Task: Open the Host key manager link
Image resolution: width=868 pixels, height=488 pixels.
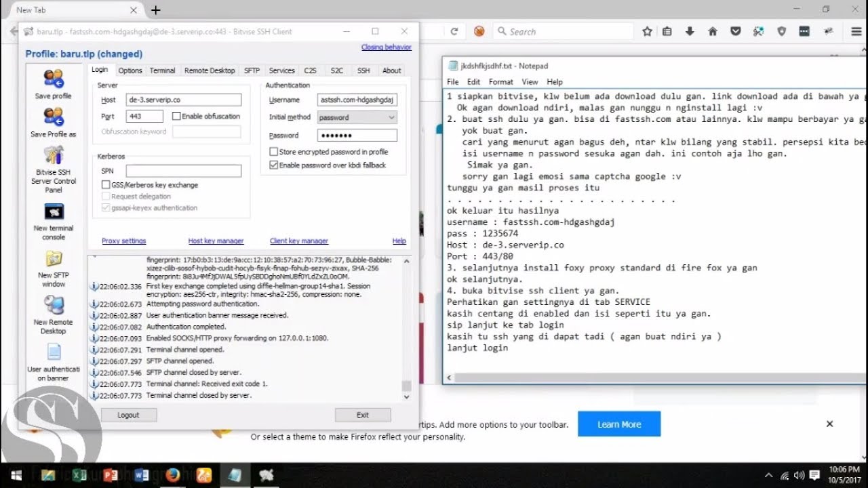Action: [216, 241]
